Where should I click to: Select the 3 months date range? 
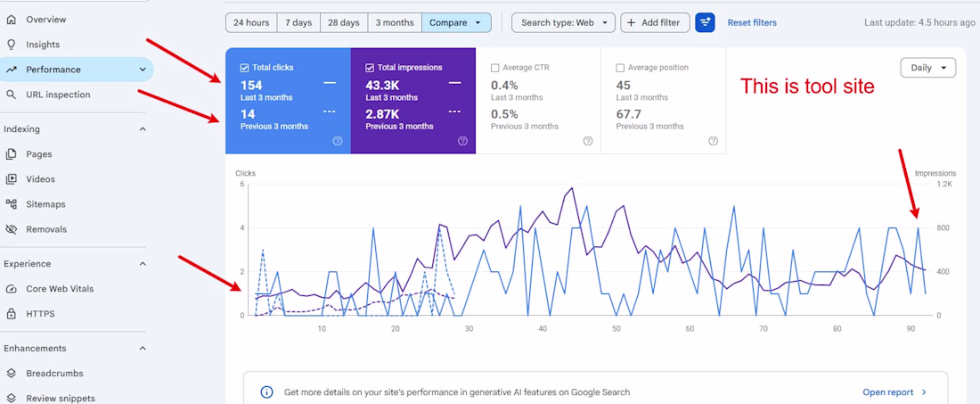tap(395, 22)
